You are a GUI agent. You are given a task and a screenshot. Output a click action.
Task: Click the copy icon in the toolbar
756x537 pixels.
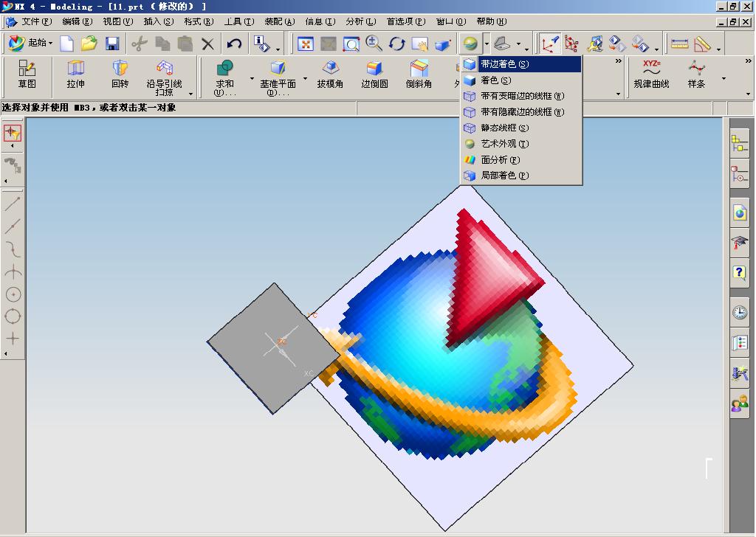162,44
